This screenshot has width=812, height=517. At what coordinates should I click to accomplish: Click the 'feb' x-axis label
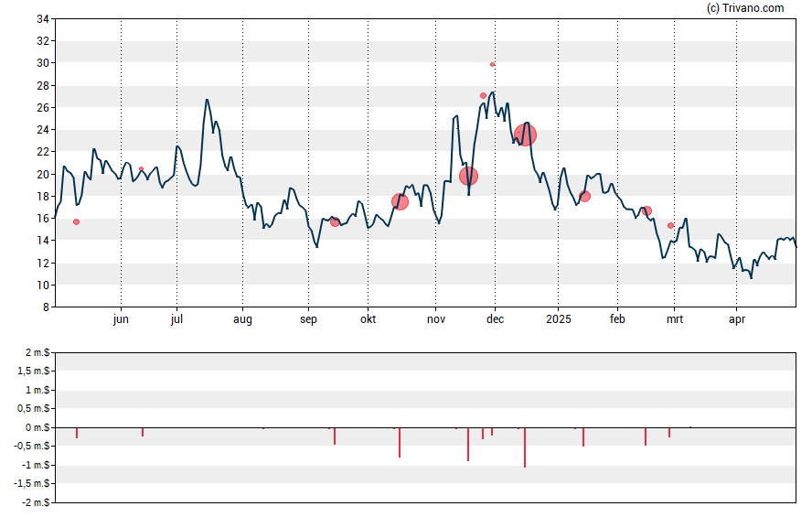click(617, 319)
